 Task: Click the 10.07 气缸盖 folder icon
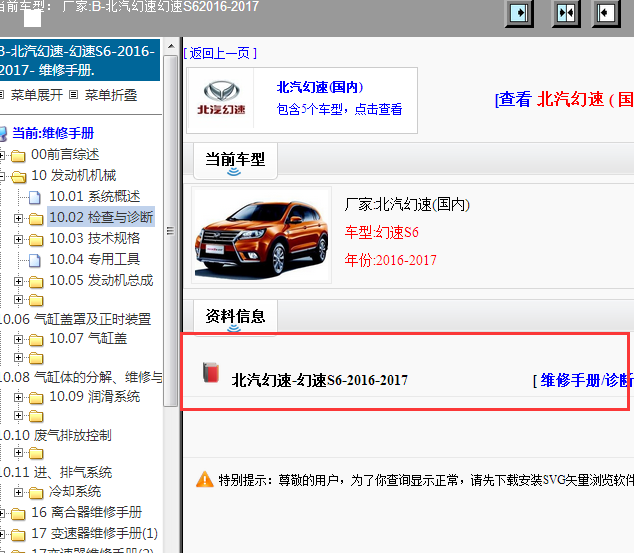[x=36, y=340]
